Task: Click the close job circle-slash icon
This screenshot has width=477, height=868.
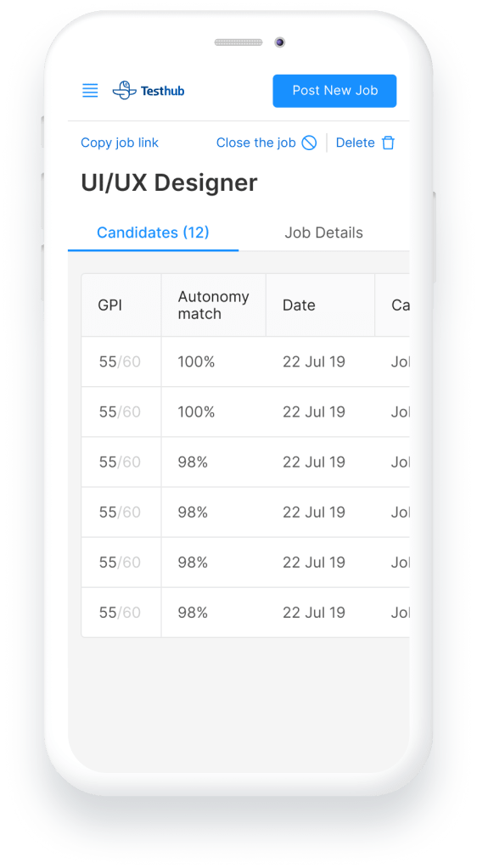Action: click(309, 143)
